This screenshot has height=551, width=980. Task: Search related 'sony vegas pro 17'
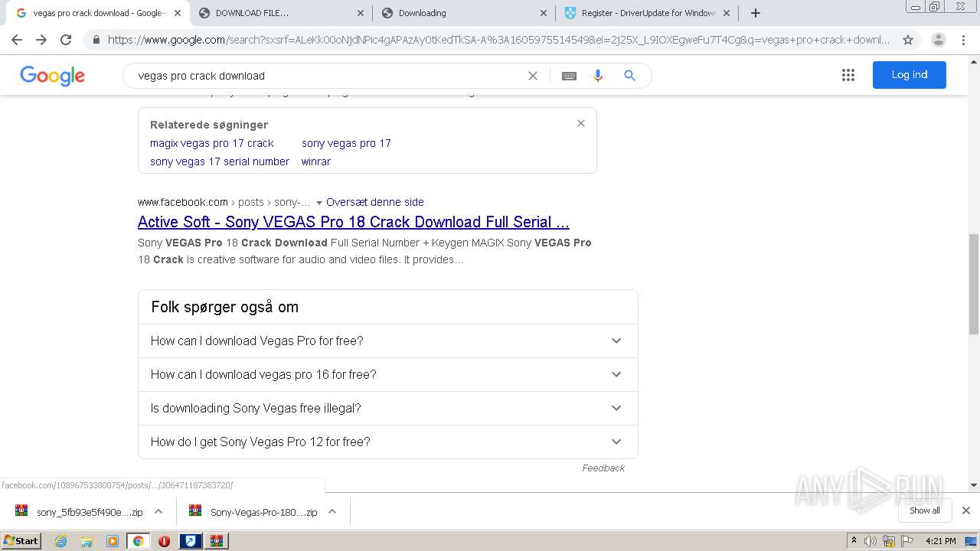(346, 143)
